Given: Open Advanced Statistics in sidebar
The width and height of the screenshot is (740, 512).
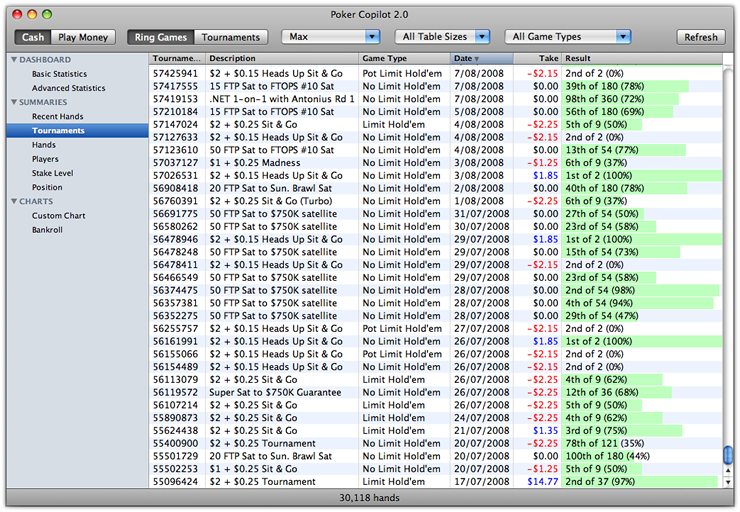Looking at the screenshot, I should point(68,88).
